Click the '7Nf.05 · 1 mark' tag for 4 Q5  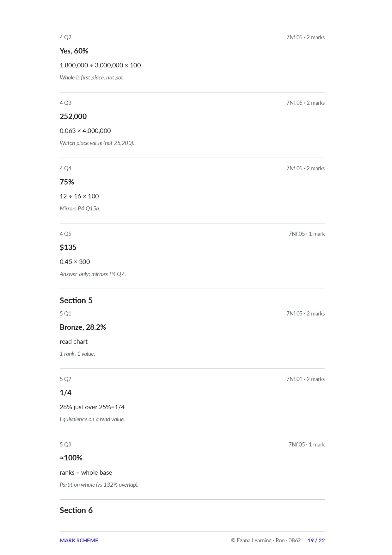(x=307, y=234)
